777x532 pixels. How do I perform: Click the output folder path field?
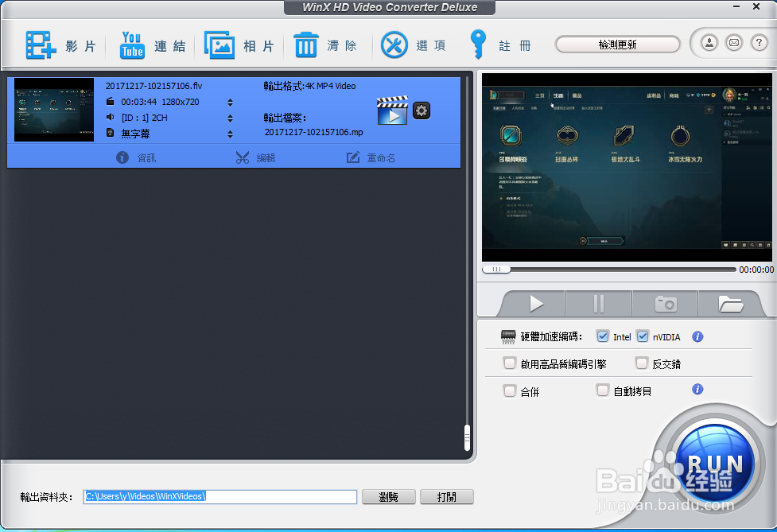click(x=220, y=497)
